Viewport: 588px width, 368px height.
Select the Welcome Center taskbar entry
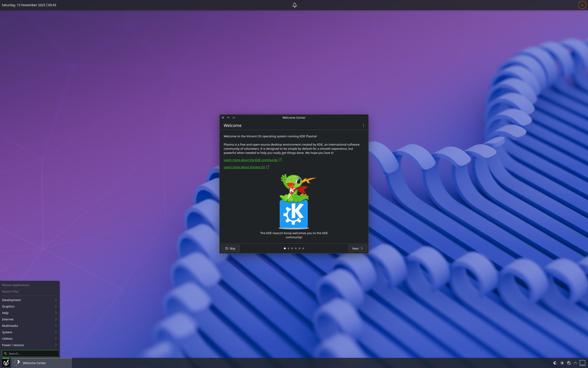[x=42, y=363]
